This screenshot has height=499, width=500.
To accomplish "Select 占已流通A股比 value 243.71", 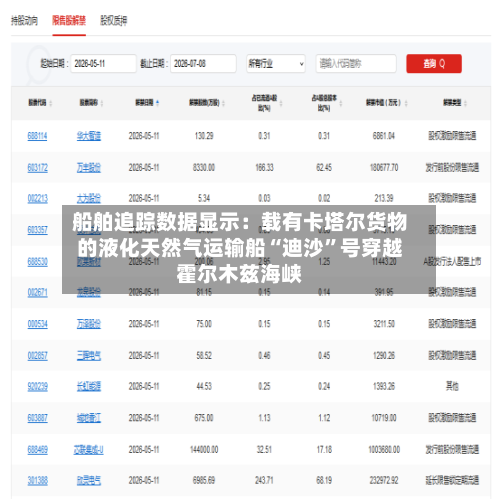I will click(264, 481).
